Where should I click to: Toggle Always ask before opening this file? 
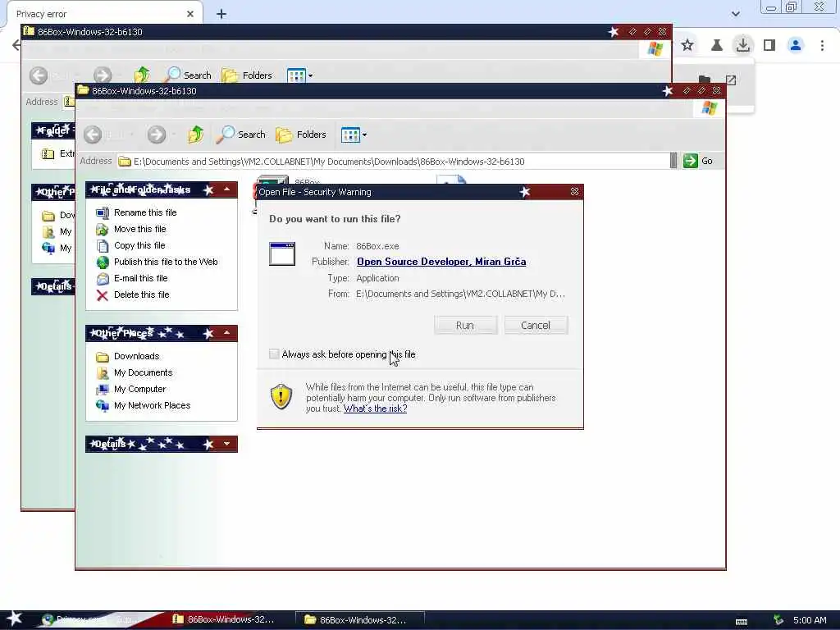click(x=274, y=354)
